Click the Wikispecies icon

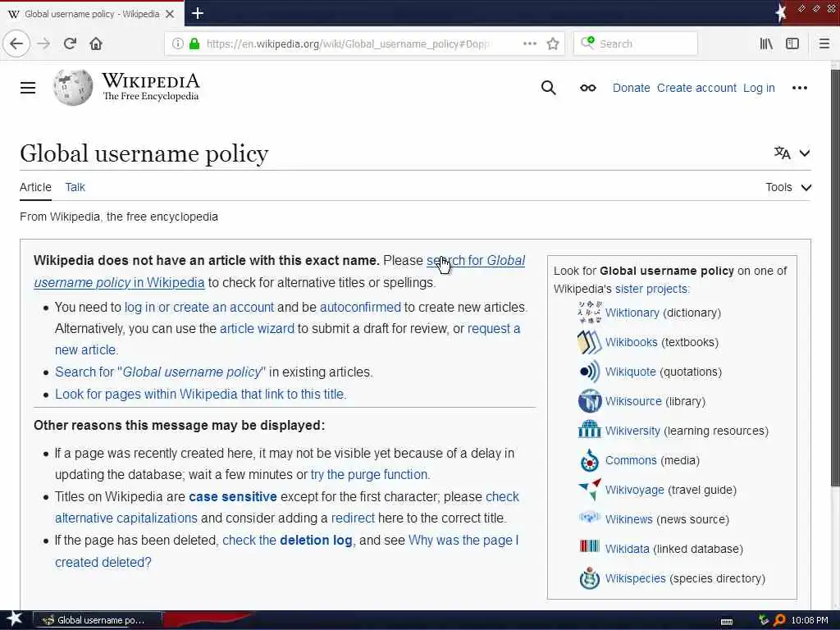(x=589, y=578)
